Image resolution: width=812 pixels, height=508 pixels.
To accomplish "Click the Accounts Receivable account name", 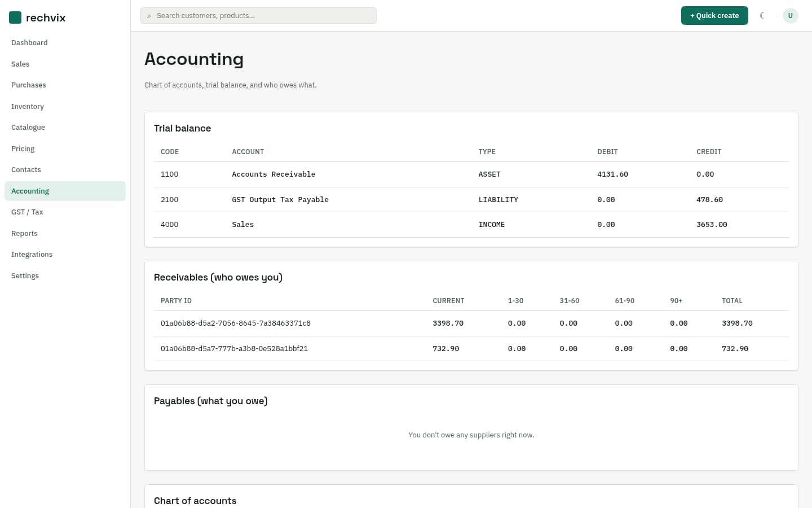I will click(273, 174).
